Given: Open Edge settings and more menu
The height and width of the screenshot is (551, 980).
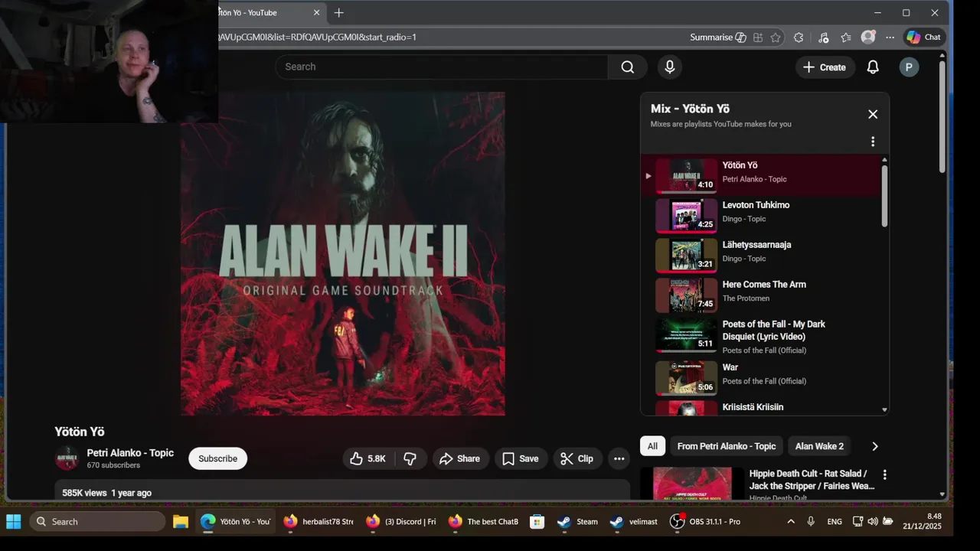Looking at the screenshot, I should [890, 37].
